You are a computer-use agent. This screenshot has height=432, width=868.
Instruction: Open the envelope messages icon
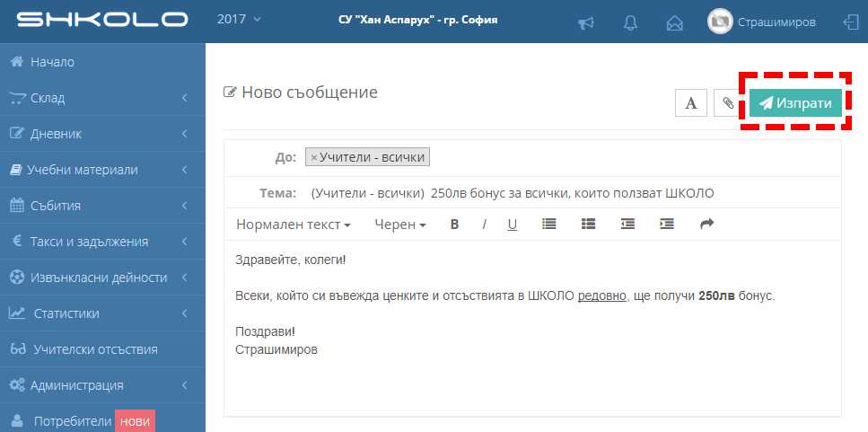(674, 22)
